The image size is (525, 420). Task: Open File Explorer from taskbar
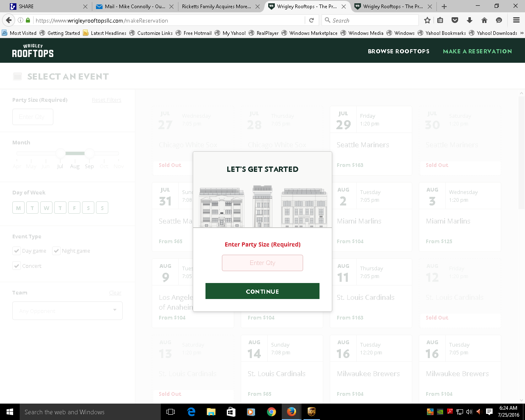coord(211,412)
